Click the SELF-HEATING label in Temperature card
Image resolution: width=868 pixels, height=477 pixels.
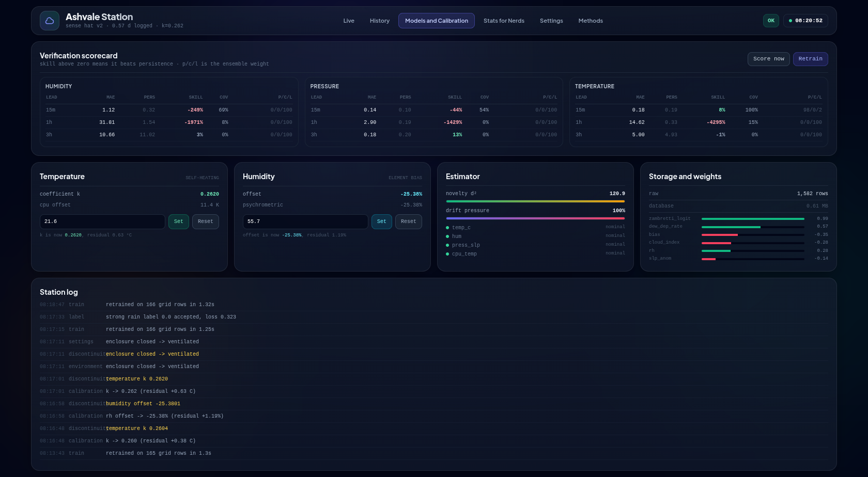tap(202, 178)
